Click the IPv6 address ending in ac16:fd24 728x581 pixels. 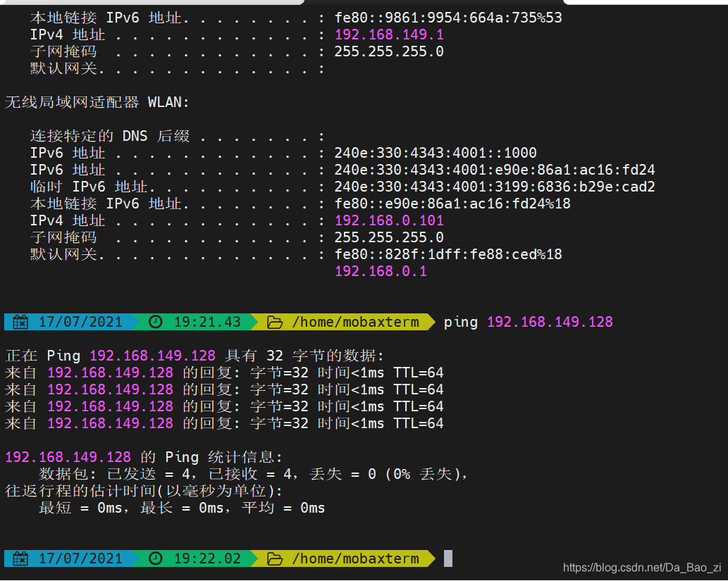[x=495, y=170]
